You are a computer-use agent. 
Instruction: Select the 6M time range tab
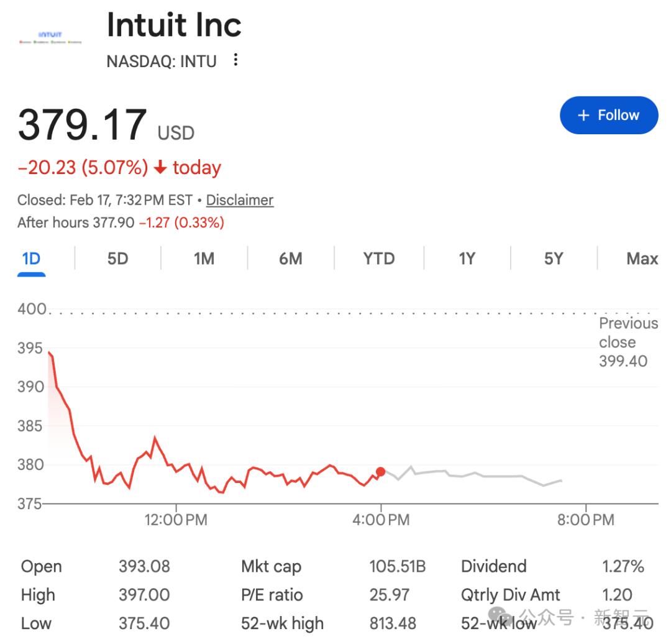click(291, 259)
